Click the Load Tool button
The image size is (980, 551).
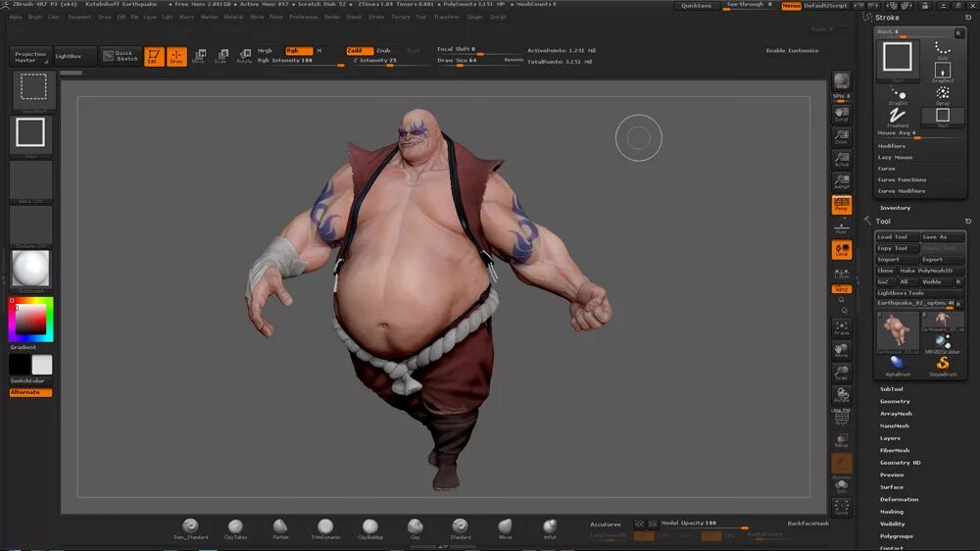tap(898, 237)
